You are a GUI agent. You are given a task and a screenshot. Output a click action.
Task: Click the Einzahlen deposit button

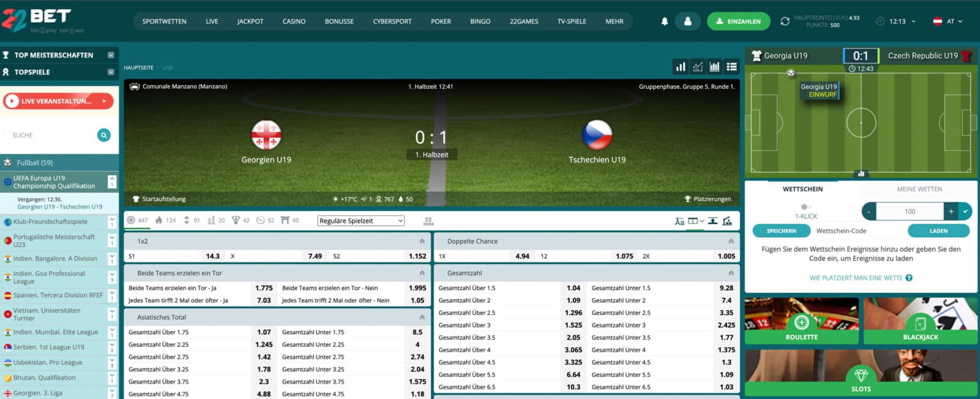pyautogui.click(x=738, y=21)
